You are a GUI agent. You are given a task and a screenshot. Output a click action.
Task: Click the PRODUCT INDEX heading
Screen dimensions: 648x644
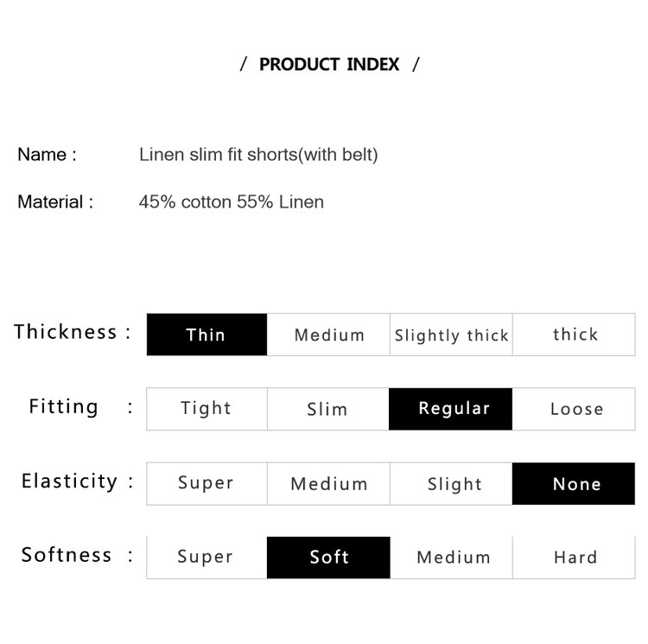click(329, 65)
